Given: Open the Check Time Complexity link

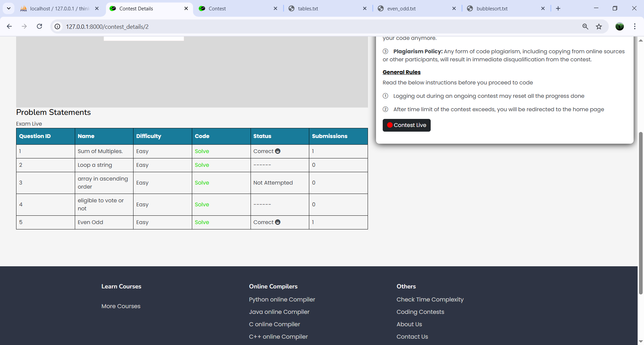Looking at the screenshot, I should [430, 299].
